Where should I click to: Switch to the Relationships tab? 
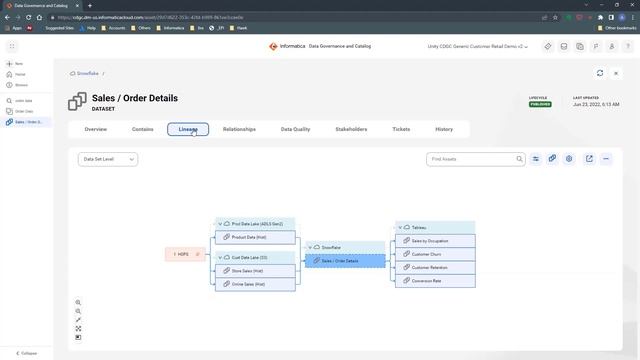pyautogui.click(x=239, y=129)
